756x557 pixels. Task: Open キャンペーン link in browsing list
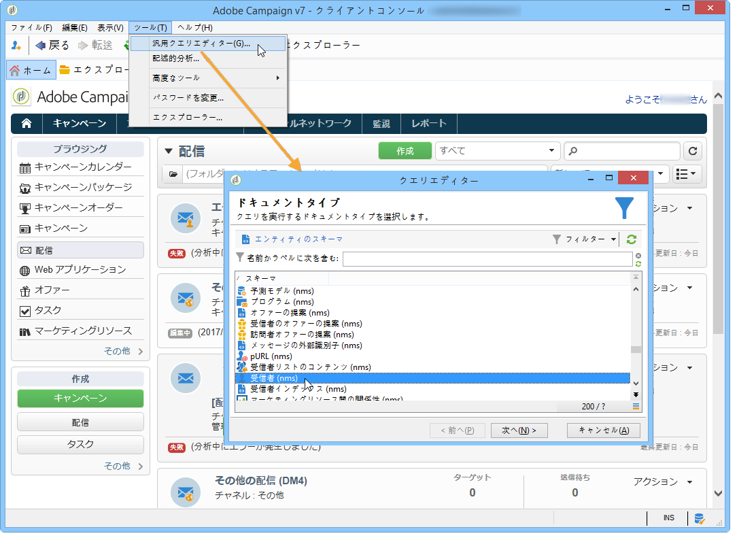click(61, 228)
